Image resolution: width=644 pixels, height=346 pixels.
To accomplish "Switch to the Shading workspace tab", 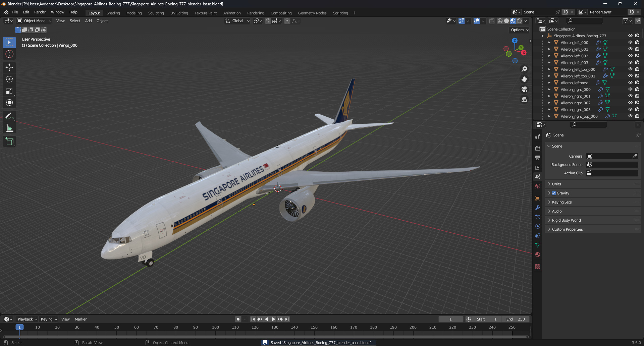I will point(113,13).
